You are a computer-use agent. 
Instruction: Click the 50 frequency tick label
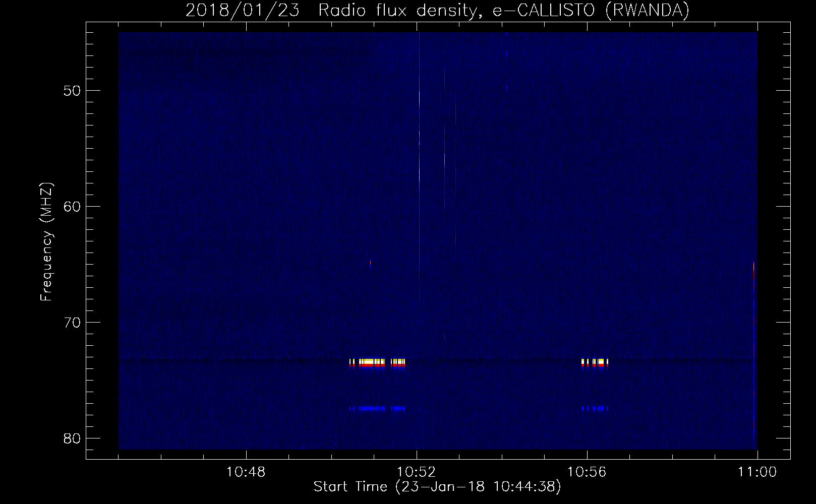point(72,91)
